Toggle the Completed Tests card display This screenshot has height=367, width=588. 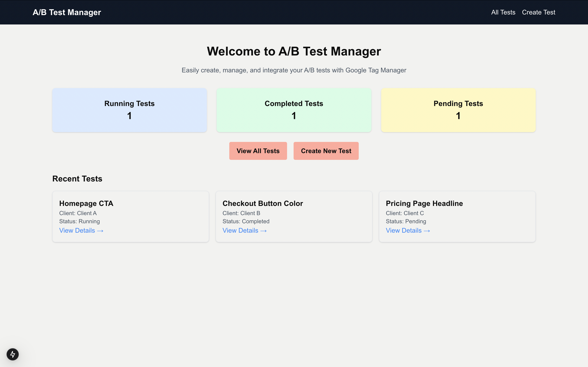(x=294, y=110)
